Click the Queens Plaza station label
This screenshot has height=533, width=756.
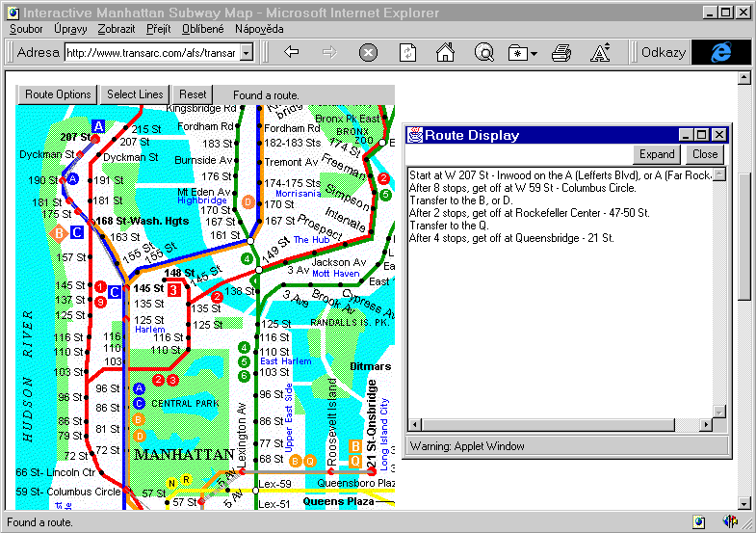[x=338, y=501]
